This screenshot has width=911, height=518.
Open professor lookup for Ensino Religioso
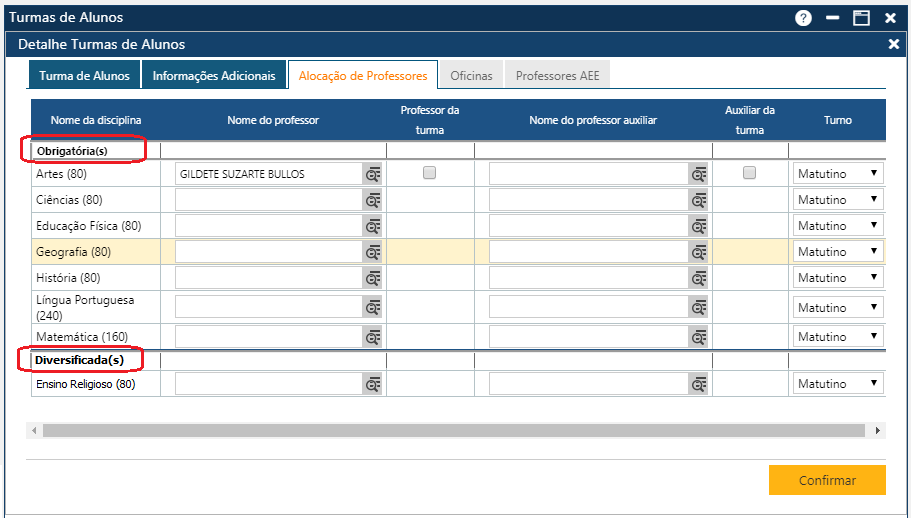coord(372,384)
